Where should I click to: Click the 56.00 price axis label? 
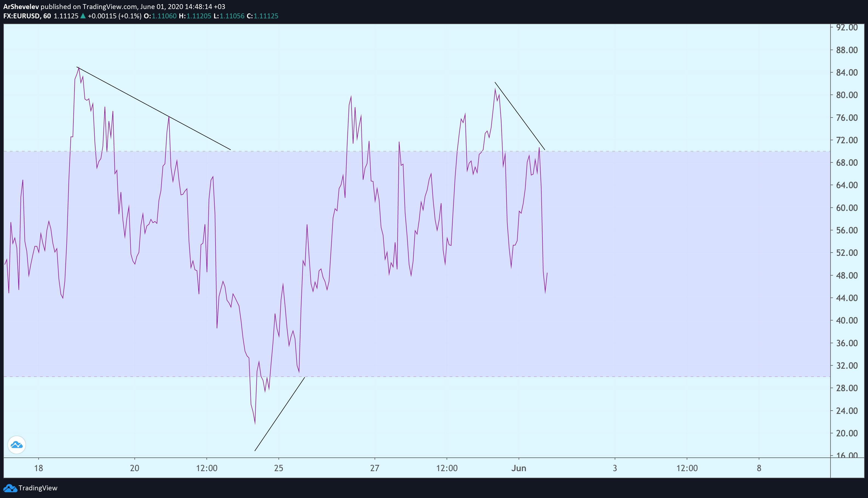tap(847, 230)
